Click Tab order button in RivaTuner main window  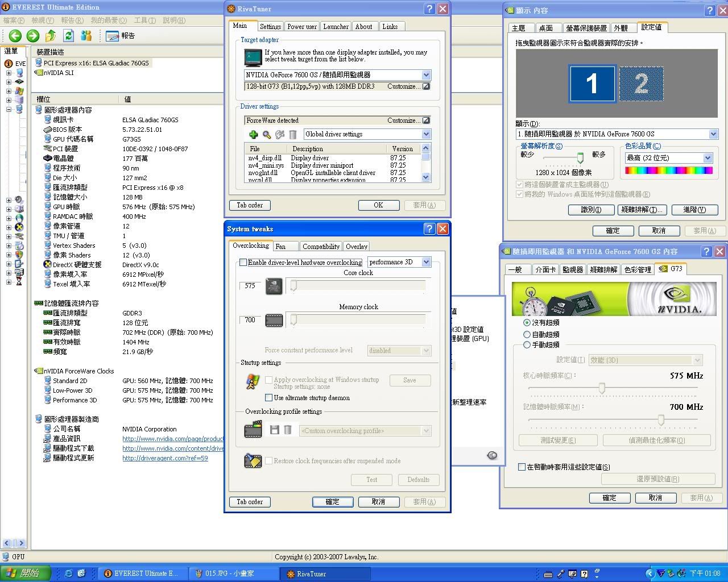click(x=250, y=205)
